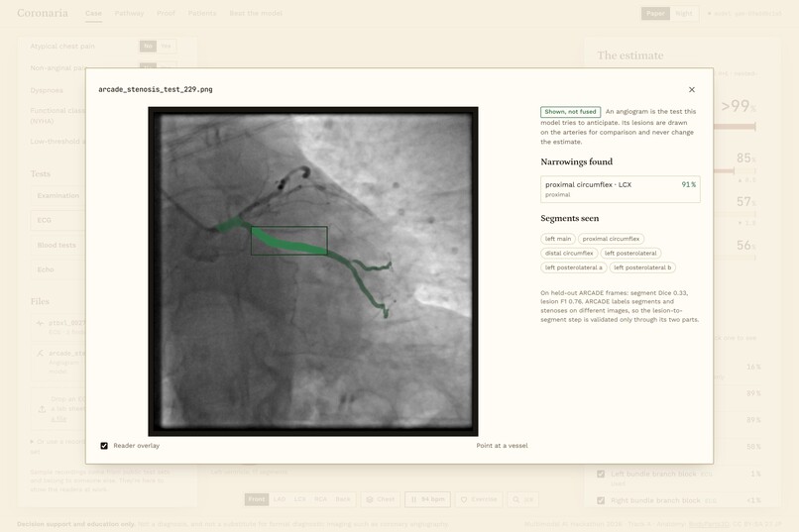
Task: Click 'The estimate' heading
Action: [630, 55]
